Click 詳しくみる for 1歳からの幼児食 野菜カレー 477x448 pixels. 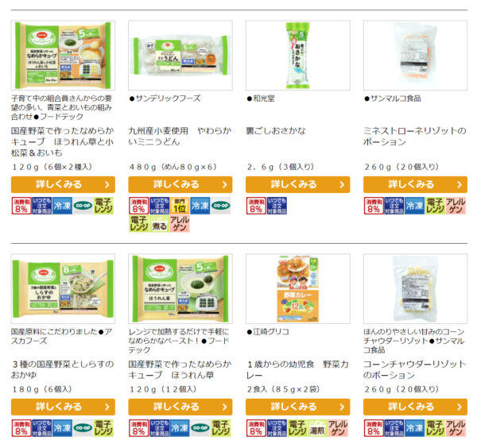click(298, 407)
